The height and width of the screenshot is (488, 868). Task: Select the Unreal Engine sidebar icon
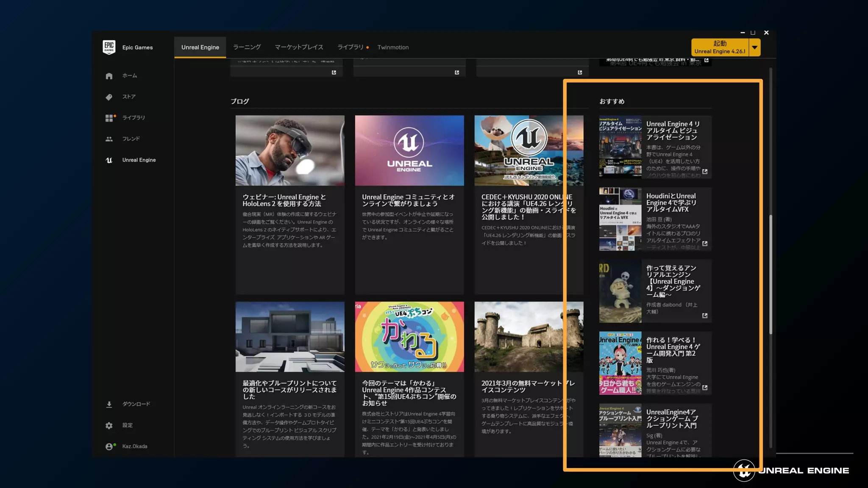109,160
